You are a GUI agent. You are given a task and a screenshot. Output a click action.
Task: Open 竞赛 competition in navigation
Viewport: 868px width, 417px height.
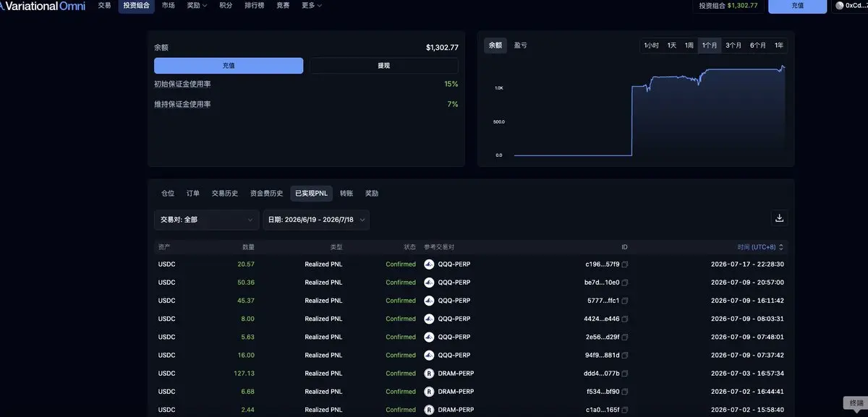pos(283,6)
